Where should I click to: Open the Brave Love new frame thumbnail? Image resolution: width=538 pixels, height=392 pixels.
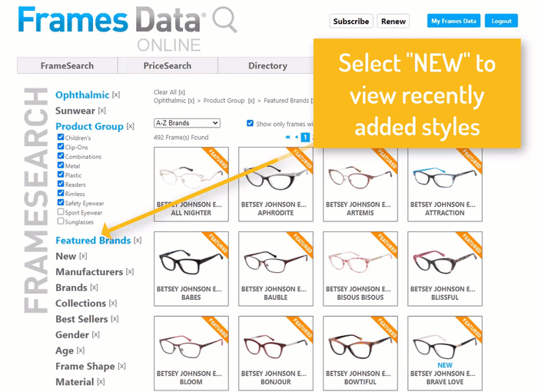point(445,354)
